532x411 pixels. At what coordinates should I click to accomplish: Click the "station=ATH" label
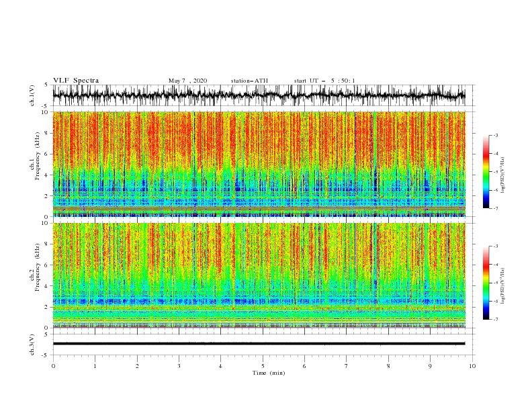pyautogui.click(x=249, y=81)
